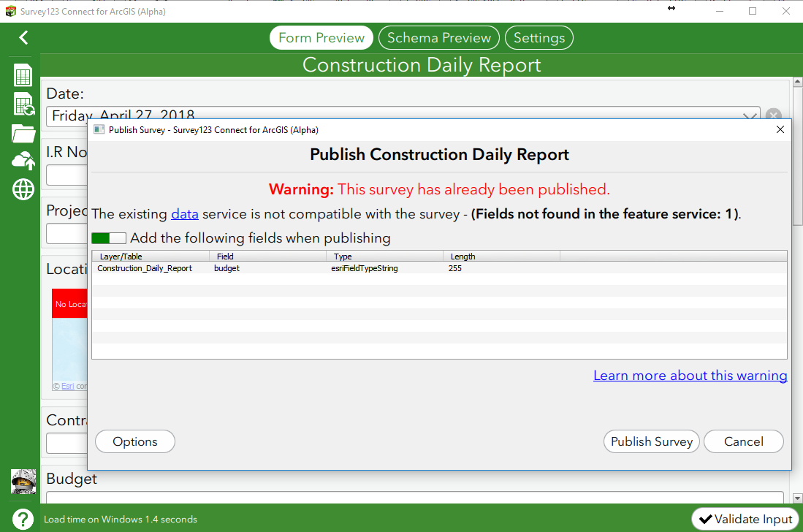The image size is (803, 532).
Task: Click Validate Input button
Action: click(745, 519)
